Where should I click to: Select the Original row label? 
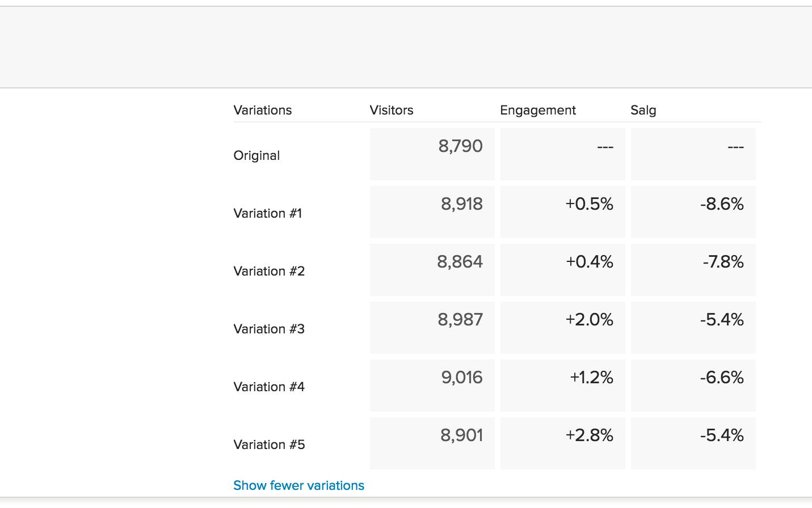point(256,155)
